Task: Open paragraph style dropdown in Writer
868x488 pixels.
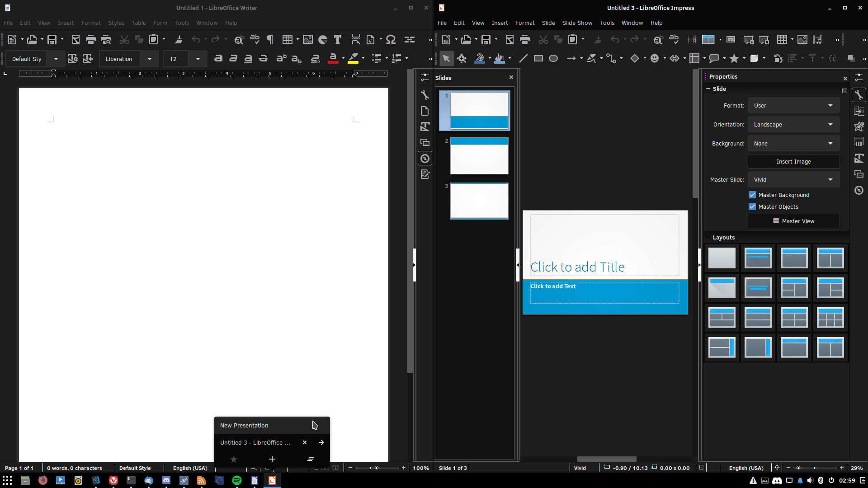Action: tap(56, 59)
